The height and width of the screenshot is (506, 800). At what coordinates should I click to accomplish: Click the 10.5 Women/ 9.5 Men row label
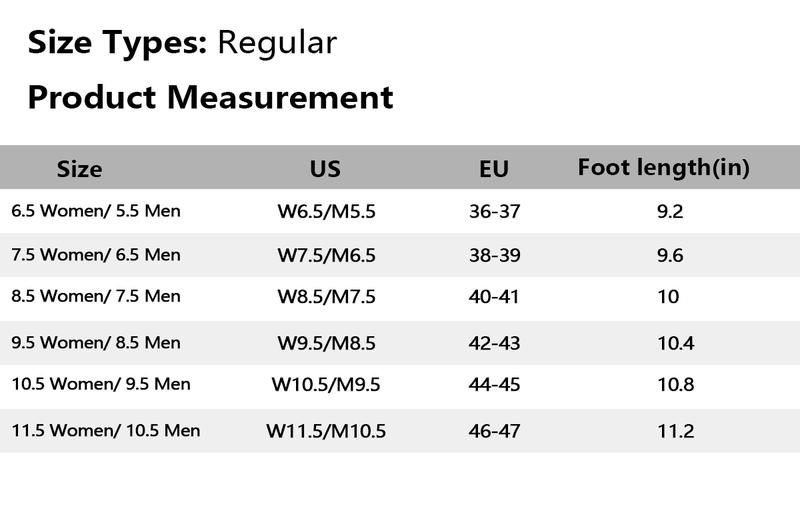tap(101, 384)
